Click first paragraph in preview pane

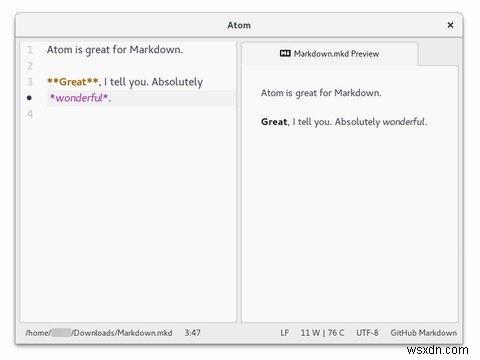point(321,93)
